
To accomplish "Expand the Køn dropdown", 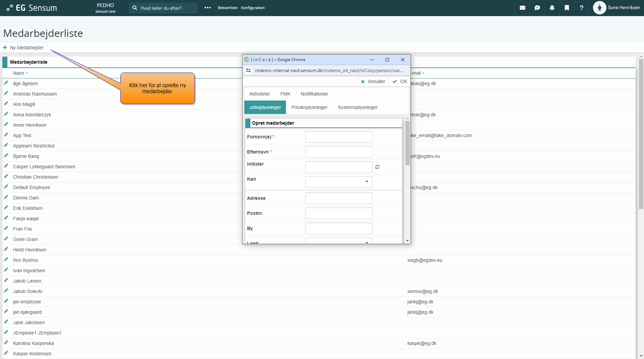I will (366, 182).
